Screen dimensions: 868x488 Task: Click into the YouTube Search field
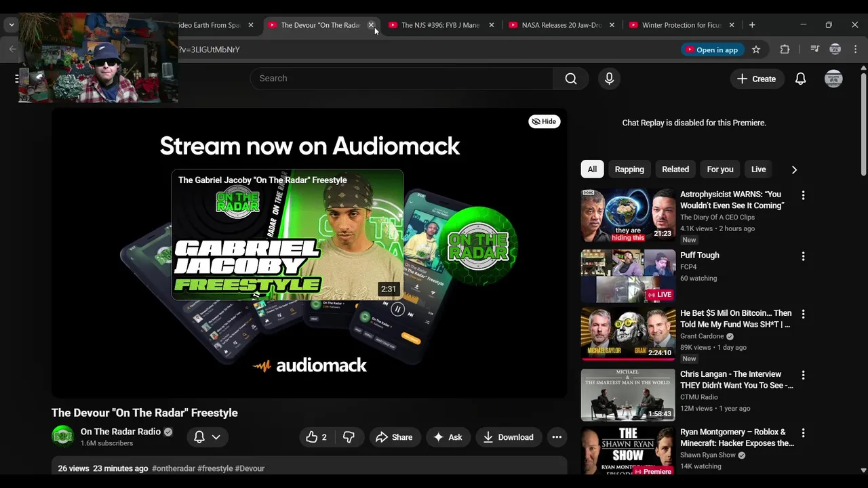click(x=402, y=79)
